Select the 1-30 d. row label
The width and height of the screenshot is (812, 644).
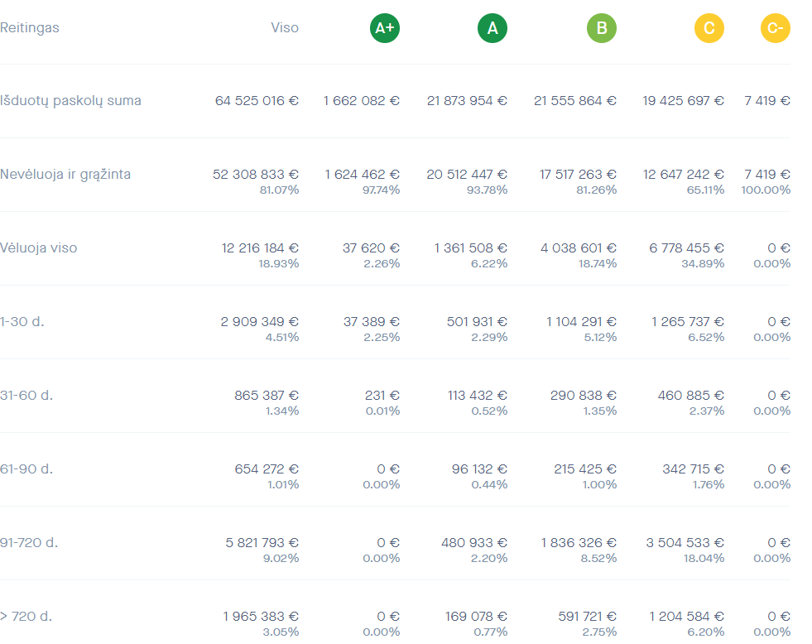pyautogui.click(x=22, y=321)
